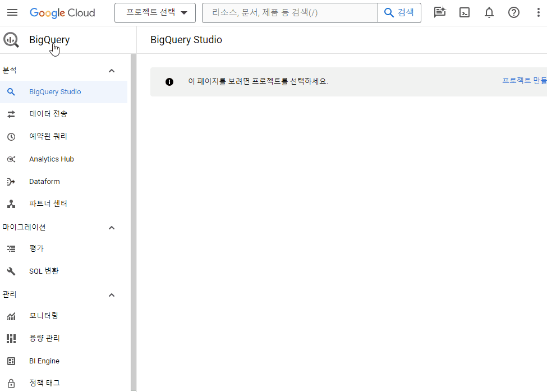Open the 프로젝트 선택 project picker dropdown
Image resolution: width=547 pixels, height=392 pixels.
(x=155, y=13)
